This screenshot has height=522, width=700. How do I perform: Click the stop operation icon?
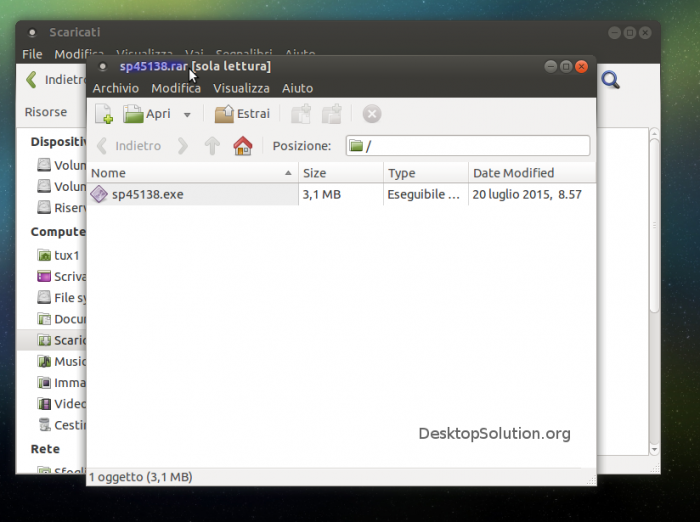[371, 114]
